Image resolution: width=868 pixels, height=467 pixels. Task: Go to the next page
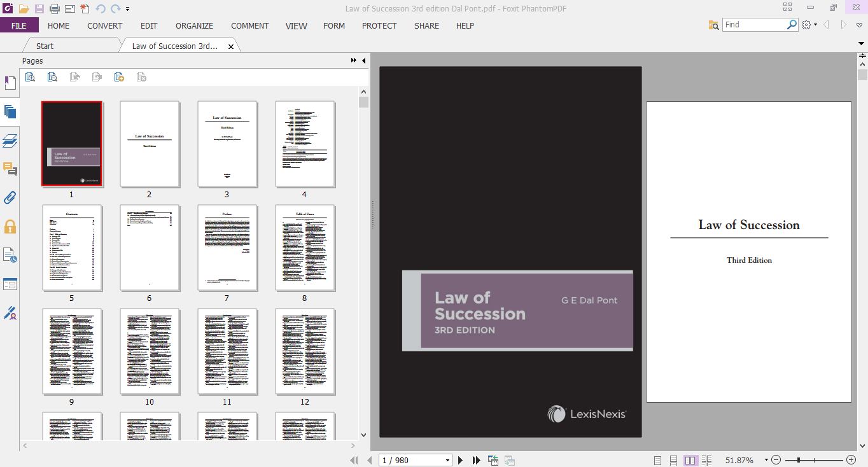point(461,460)
